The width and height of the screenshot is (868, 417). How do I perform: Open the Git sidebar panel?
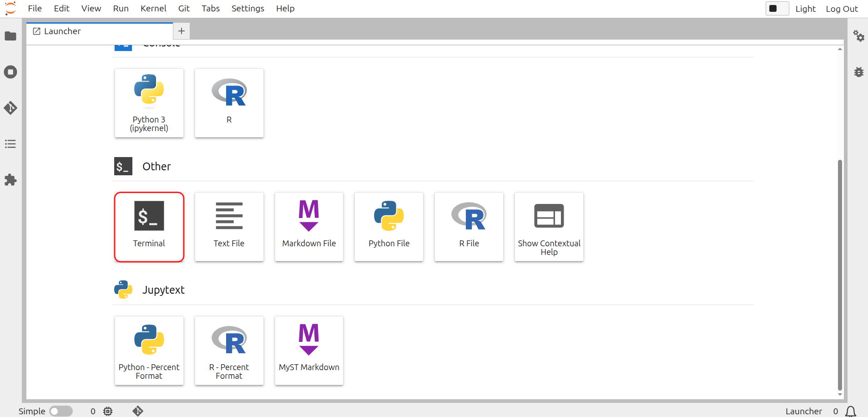(10, 108)
